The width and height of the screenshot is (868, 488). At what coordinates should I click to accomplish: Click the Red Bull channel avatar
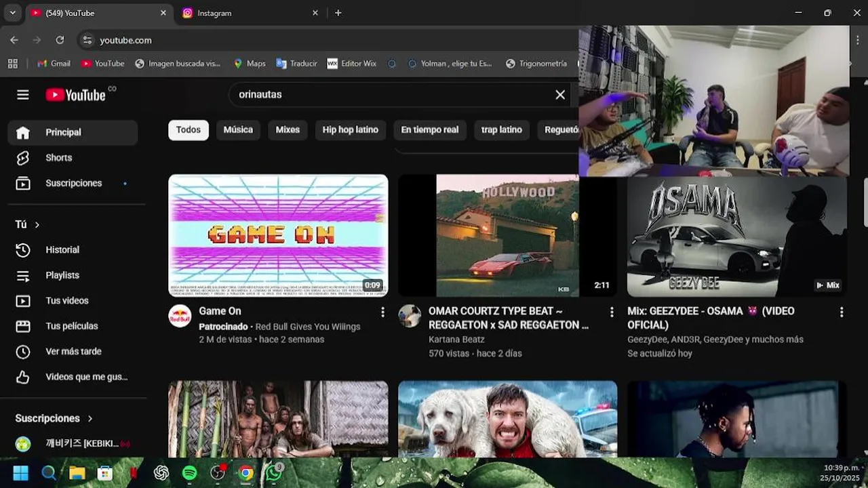point(180,316)
